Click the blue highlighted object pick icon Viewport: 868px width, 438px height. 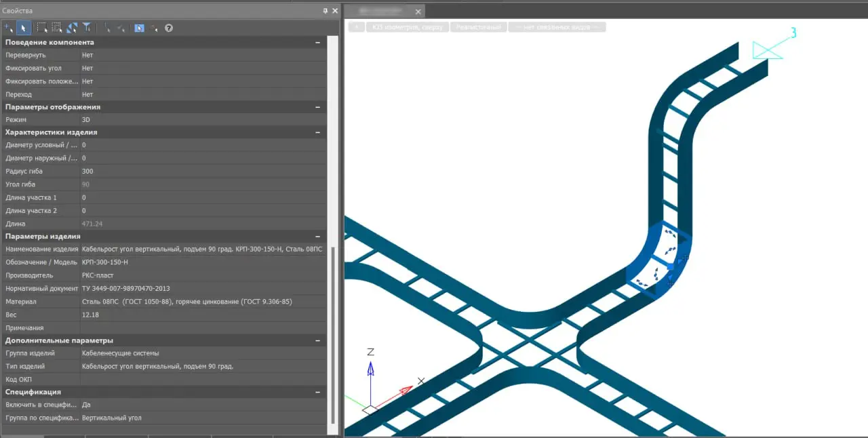[x=139, y=28]
